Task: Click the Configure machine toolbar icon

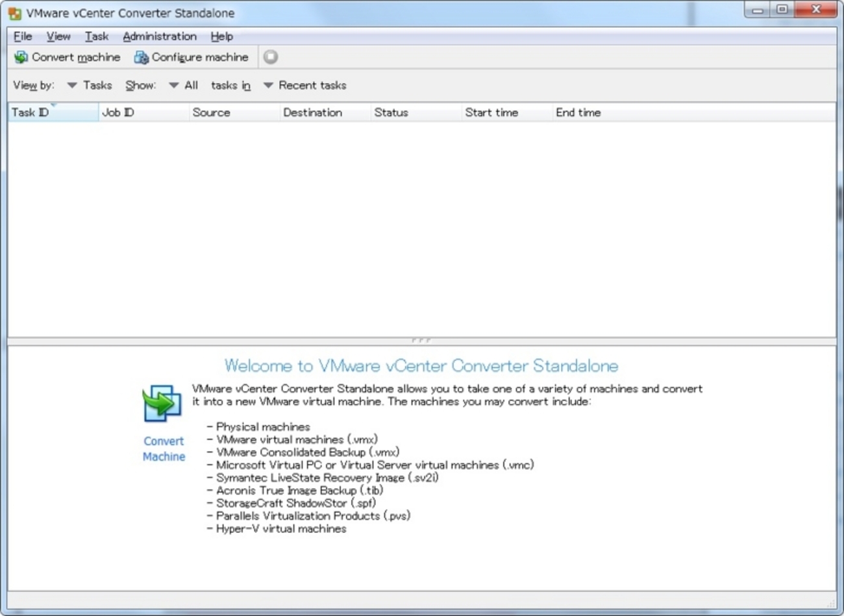Action: tap(141, 57)
